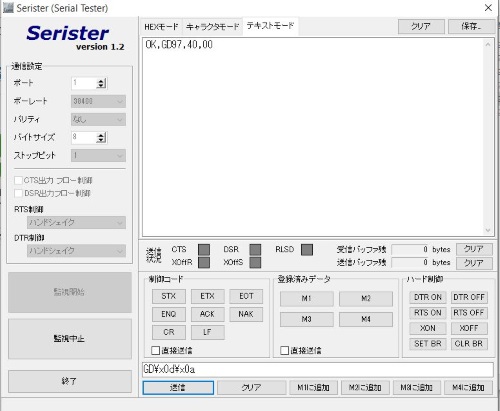This screenshot has height=411, width=500.
Task: Click the received text area showing OK,GD97,40,00
Action: (313, 137)
